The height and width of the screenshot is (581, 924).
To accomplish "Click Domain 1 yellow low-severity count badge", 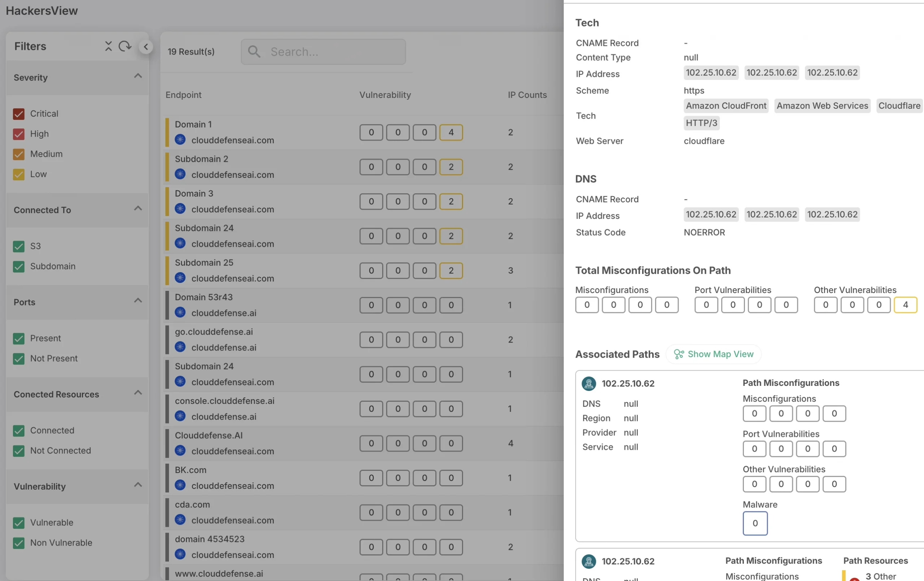I will (x=451, y=133).
